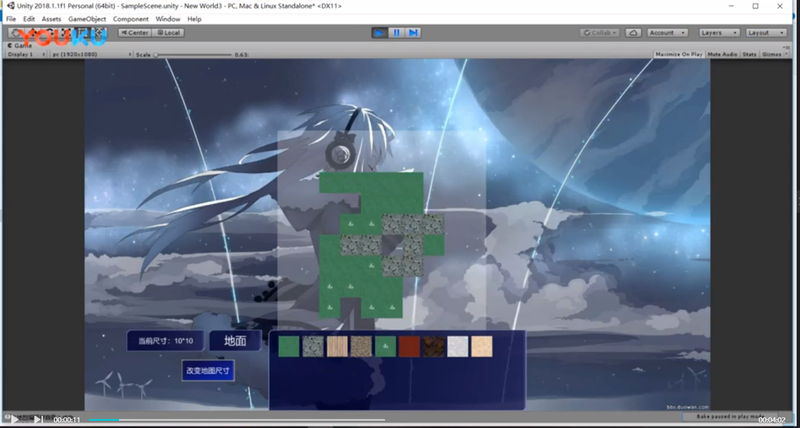Open the Account dropdown
The image size is (800, 428).
tap(667, 33)
